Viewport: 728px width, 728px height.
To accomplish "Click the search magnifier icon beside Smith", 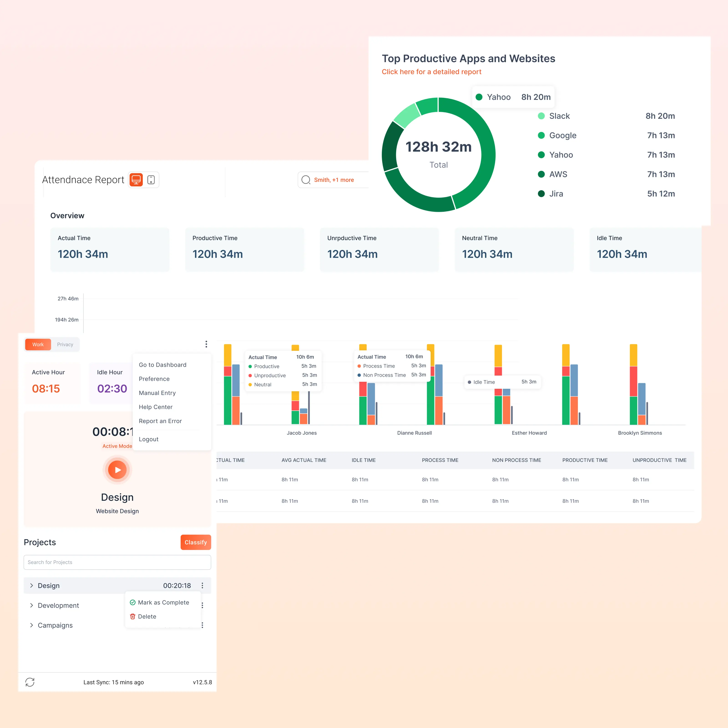I will click(306, 180).
